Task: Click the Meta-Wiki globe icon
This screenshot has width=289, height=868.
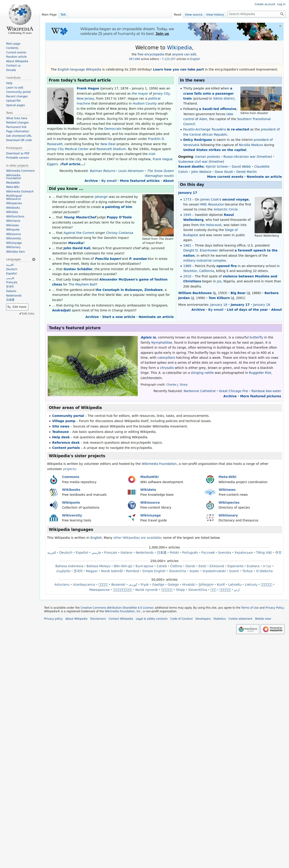Action: pos(210,479)
